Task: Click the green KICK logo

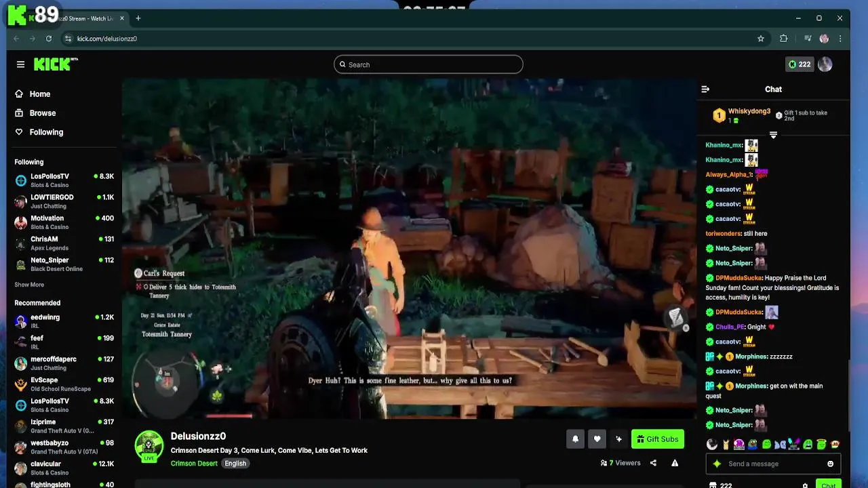Action: [56, 64]
